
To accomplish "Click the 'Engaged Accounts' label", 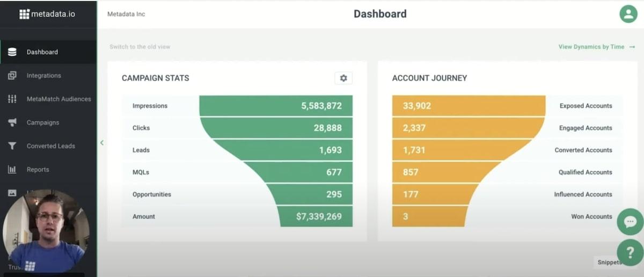I will (x=585, y=128).
